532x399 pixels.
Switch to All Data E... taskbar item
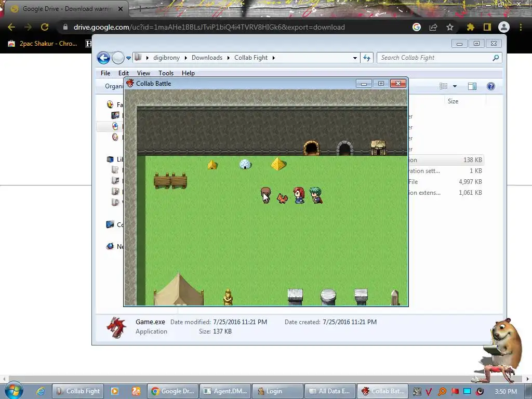(330, 391)
